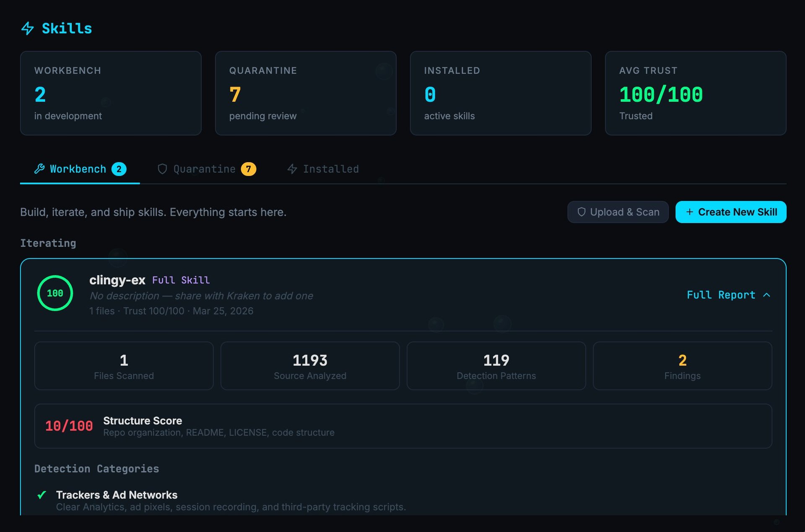Screen dimensions: 805x532
Task: Click the Iterating section heading
Action: [x=48, y=243]
